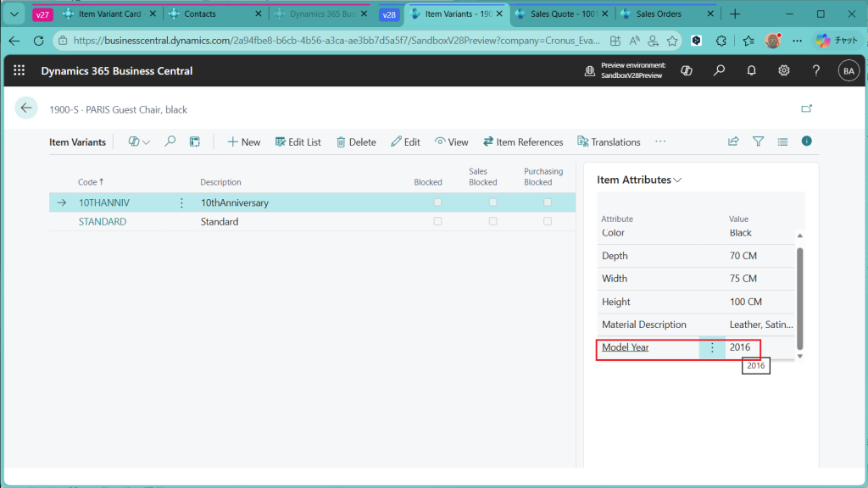Enable Purchasing Blocked for 10THANNIV row
The width and height of the screenshot is (868, 488).
(x=548, y=202)
